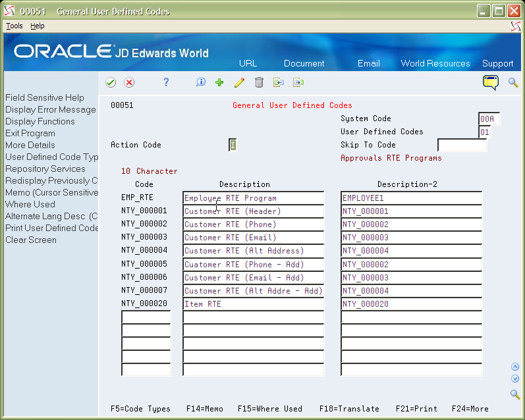Click Item RTE description field
Image resolution: width=525 pixels, height=420 pixels.
[x=254, y=304]
